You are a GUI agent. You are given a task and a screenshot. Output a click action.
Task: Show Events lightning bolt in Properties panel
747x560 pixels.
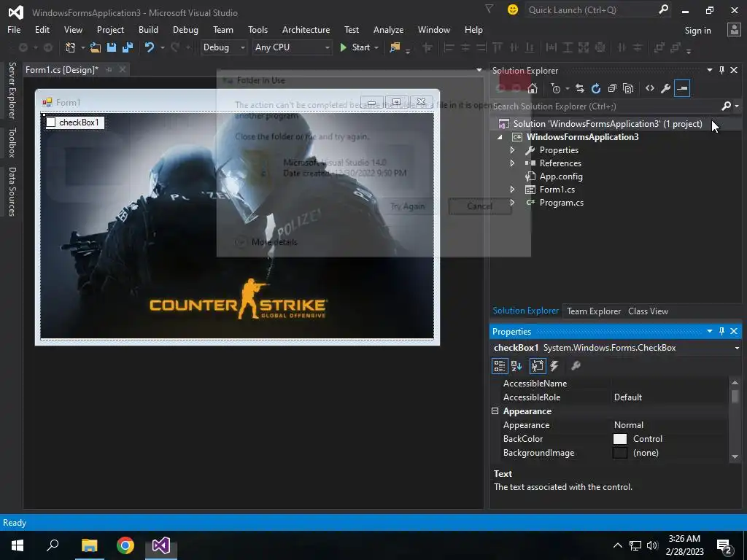click(x=554, y=366)
